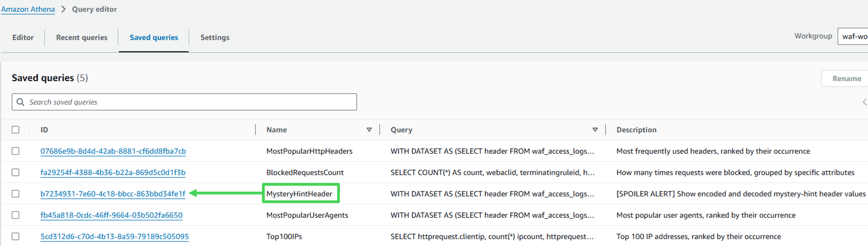Go to the Settings tab

(215, 38)
